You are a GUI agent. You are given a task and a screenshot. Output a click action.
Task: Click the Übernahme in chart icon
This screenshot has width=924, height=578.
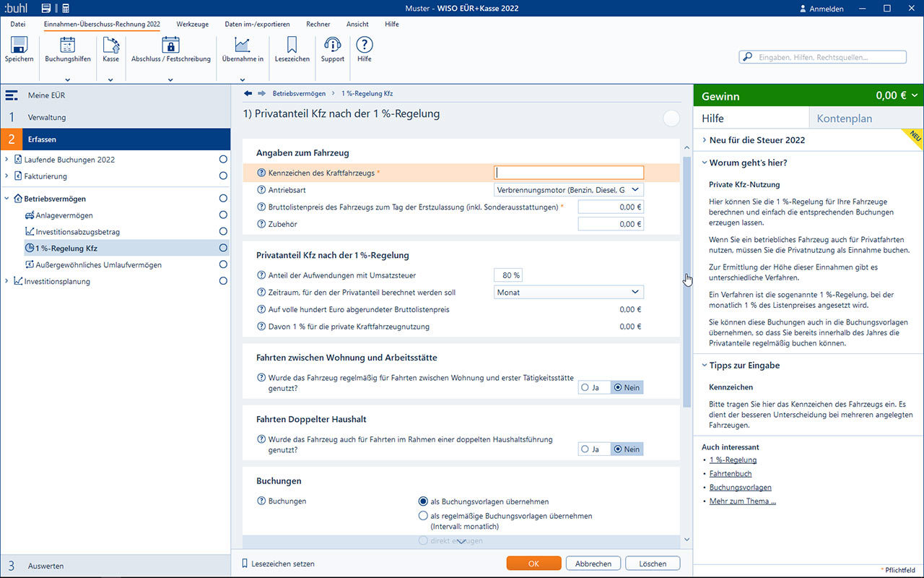click(243, 45)
